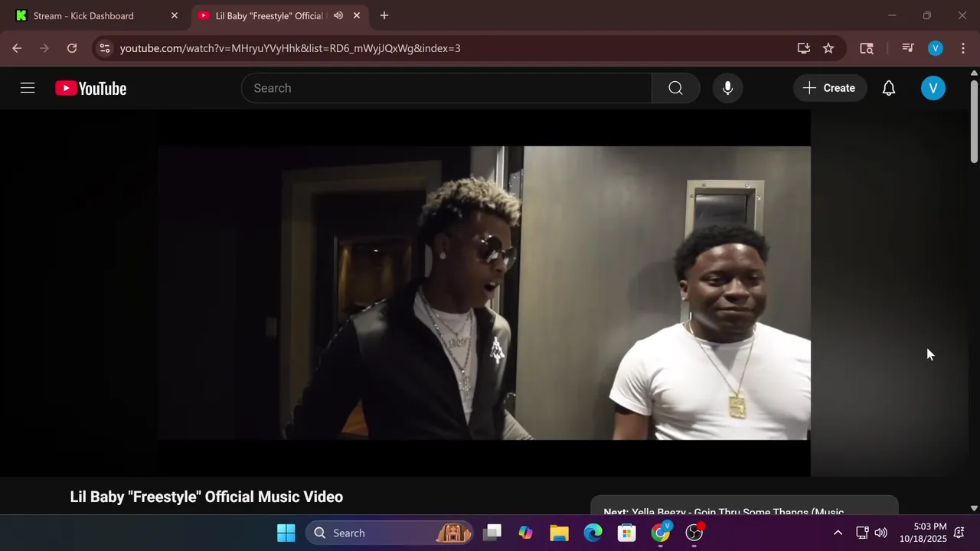
Task: Go back using the browser back arrow
Action: point(17,48)
